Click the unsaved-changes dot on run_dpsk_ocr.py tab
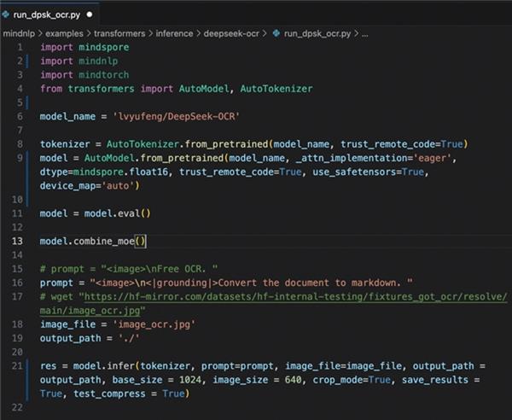 coord(90,15)
